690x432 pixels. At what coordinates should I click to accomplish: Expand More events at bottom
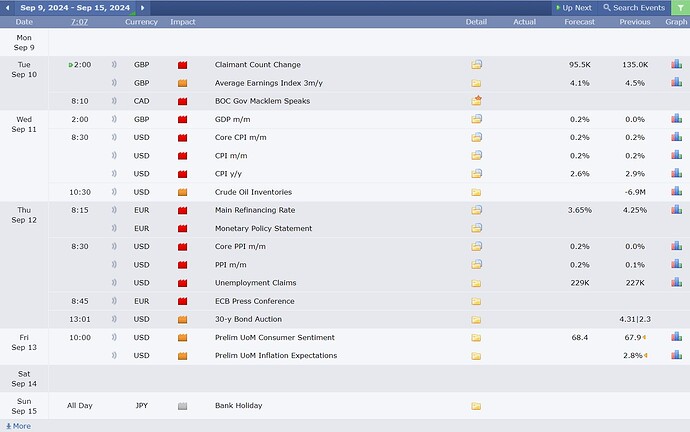[18, 426]
